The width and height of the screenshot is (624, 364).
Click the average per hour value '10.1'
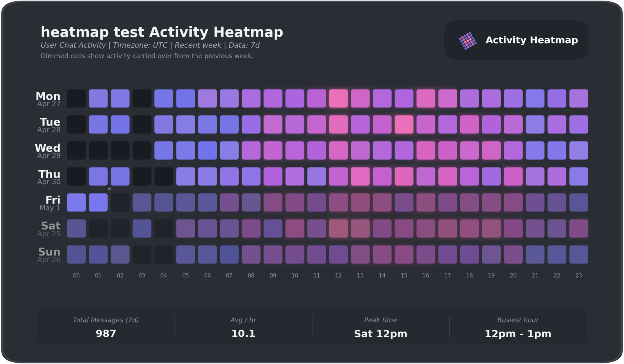pyautogui.click(x=243, y=334)
